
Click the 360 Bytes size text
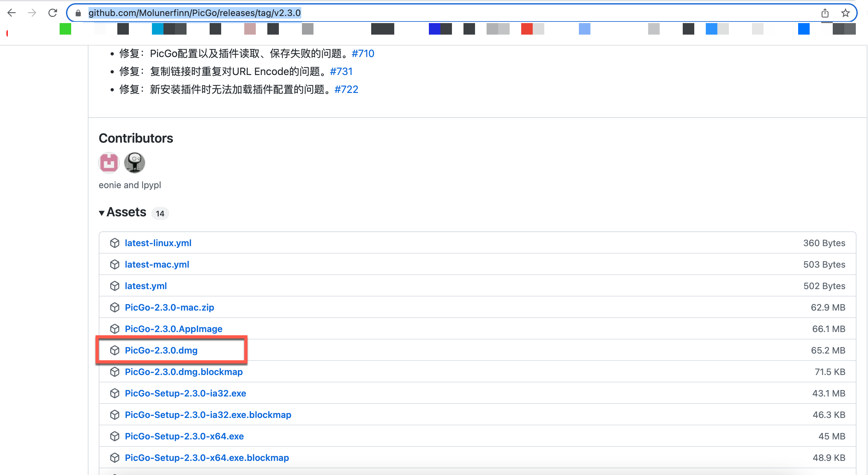(x=824, y=243)
